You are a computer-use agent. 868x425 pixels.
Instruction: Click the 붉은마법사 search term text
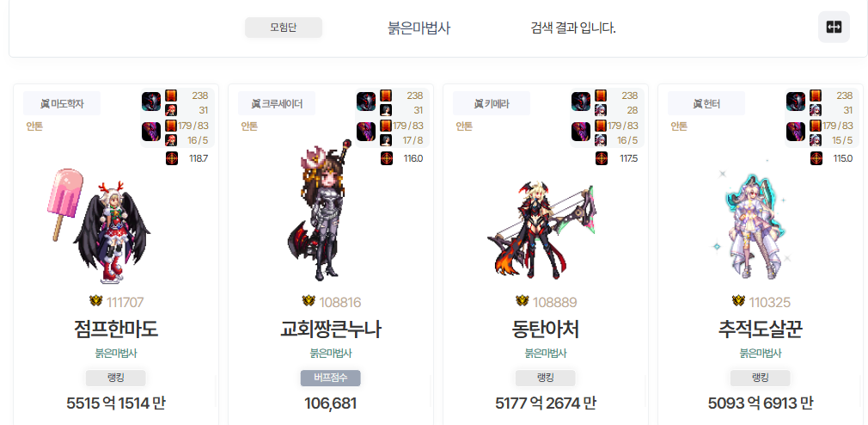[419, 28]
